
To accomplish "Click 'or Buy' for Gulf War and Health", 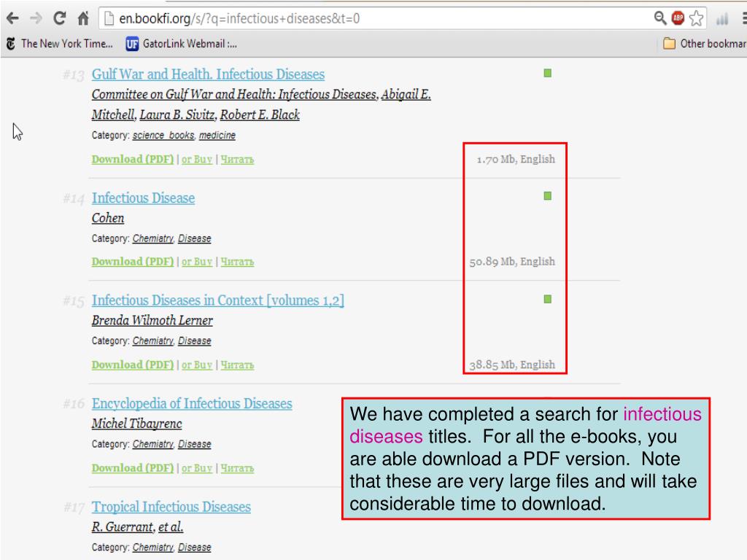I will tap(197, 160).
